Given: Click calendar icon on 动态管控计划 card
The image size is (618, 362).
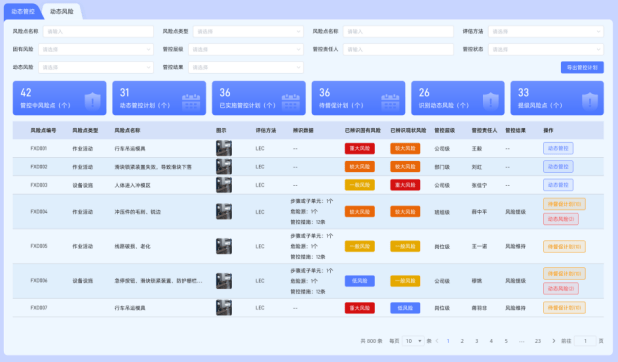Looking at the screenshot, I should (191, 101).
